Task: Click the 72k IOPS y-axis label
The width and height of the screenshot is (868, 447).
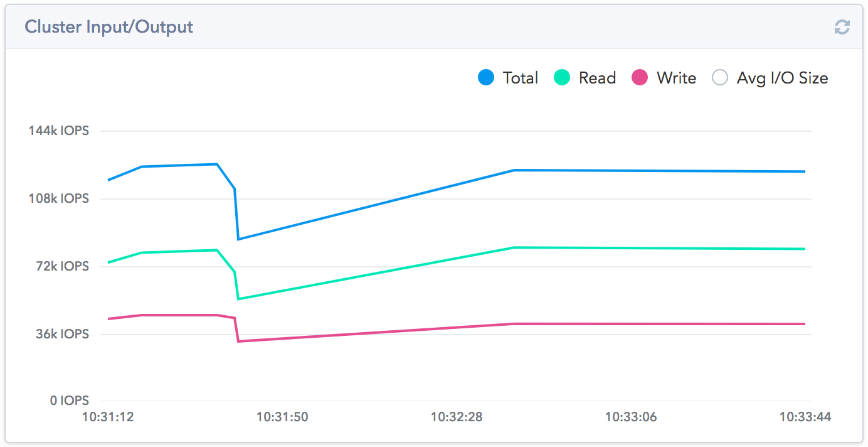Action: (62, 266)
